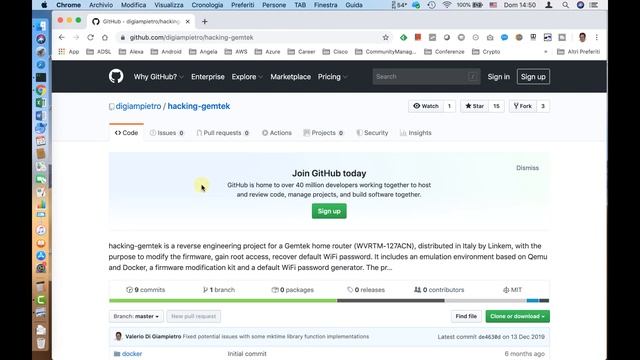Open the digiampietro owner link
Image resolution: width=640 pixels, height=360 pixels.
(x=138, y=106)
